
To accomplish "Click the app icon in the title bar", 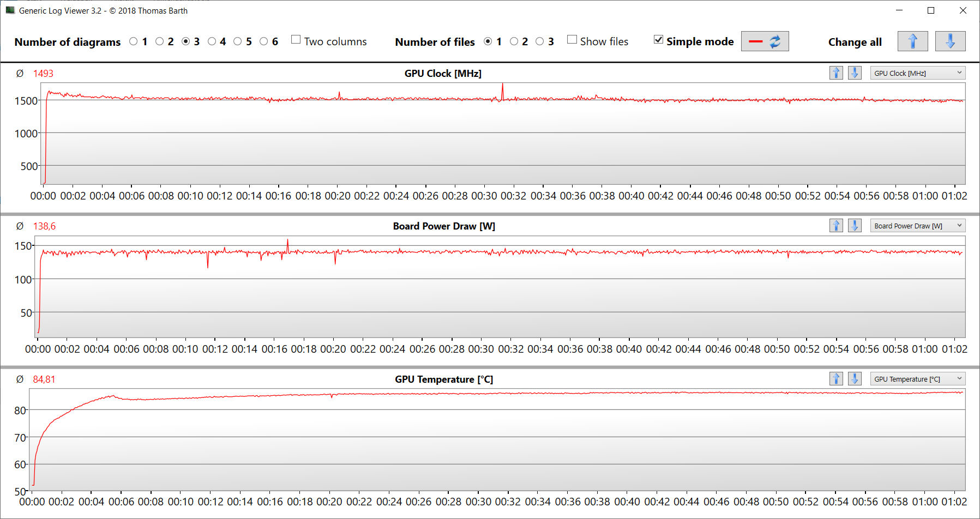I will point(10,10).
